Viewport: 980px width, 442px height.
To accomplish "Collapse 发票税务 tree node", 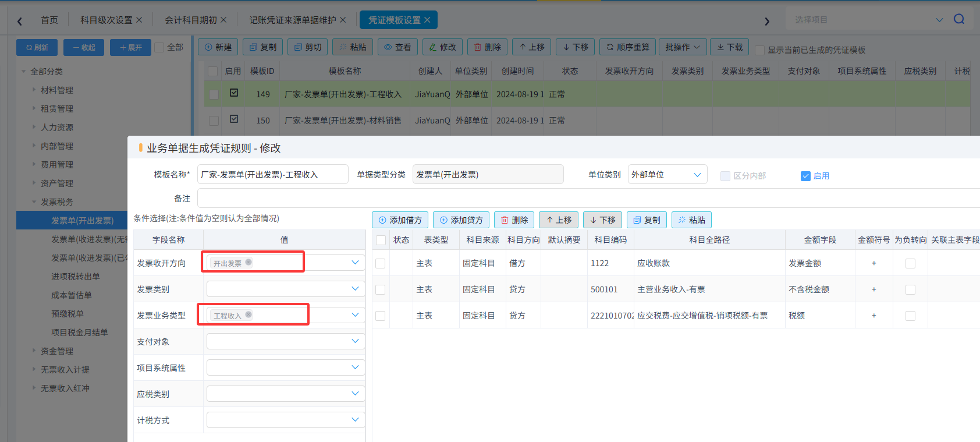I will point(34,201).
